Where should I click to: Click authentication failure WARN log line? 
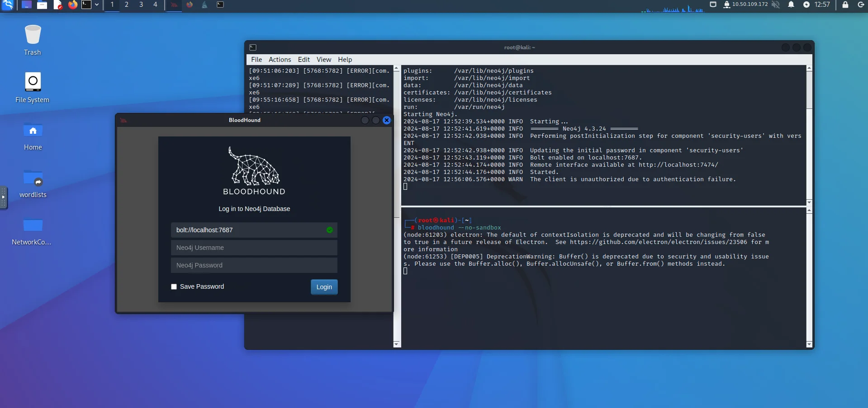coord(569,179)
